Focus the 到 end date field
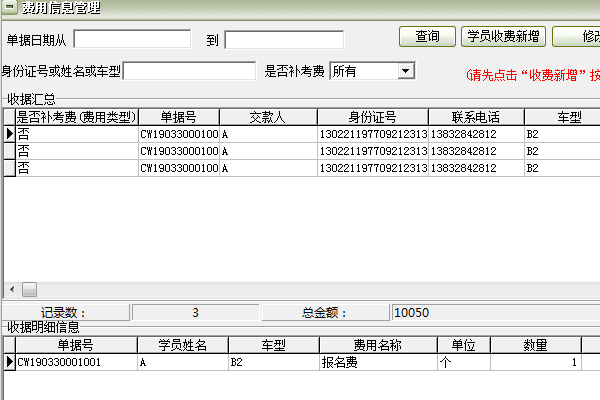This screenshot has width=600, height=400. tap(284, 40)
